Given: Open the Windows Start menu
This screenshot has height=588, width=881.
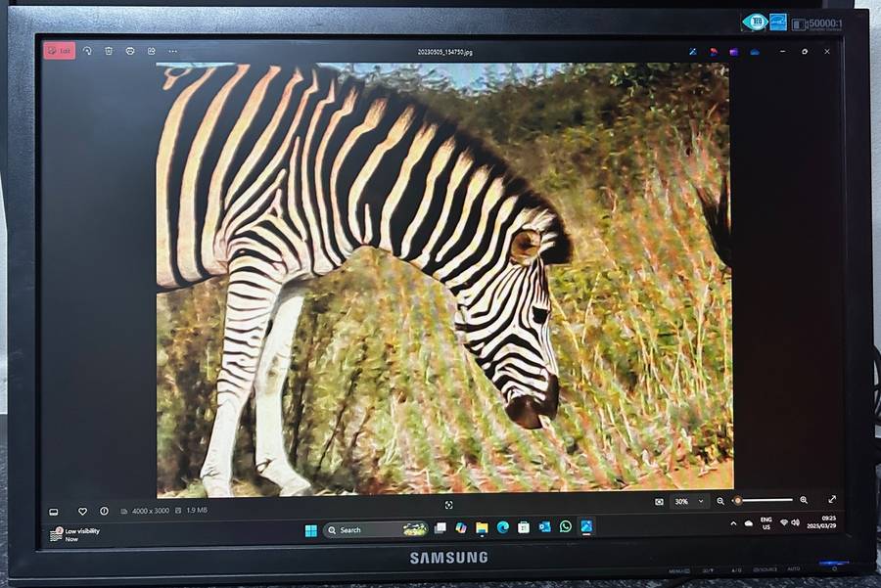Looking at the screenshot, I should pyautogui.click(x=310, y=530).
